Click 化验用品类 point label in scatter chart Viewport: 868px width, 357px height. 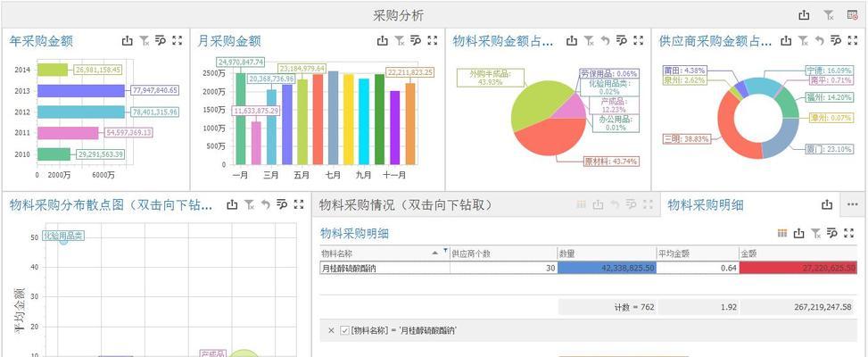pos(63,236)
